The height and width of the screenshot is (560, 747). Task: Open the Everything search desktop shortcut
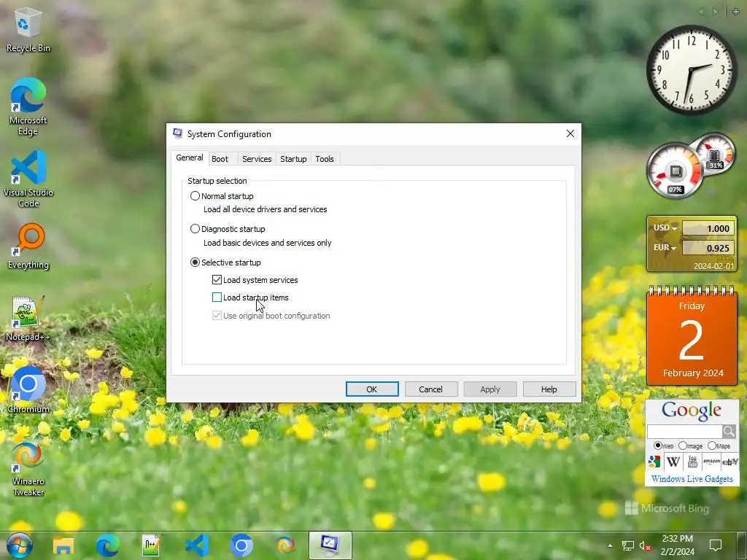[x=28, y=246]
